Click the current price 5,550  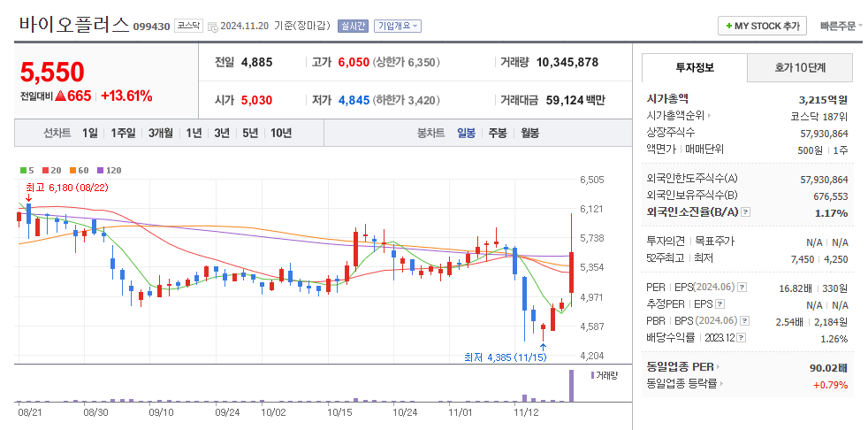(x=52, y=72)
